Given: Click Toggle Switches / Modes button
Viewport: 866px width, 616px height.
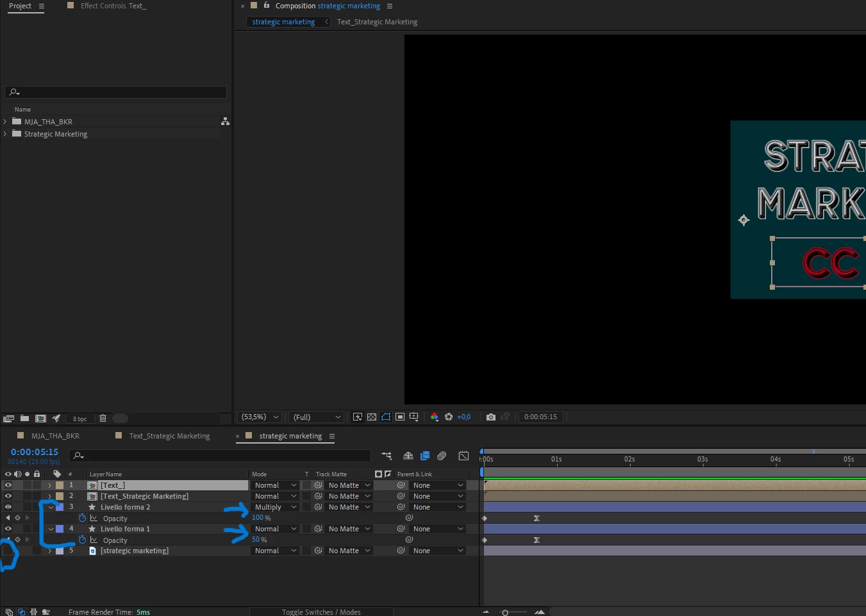Looking at the screenshot, I should 321,612.
